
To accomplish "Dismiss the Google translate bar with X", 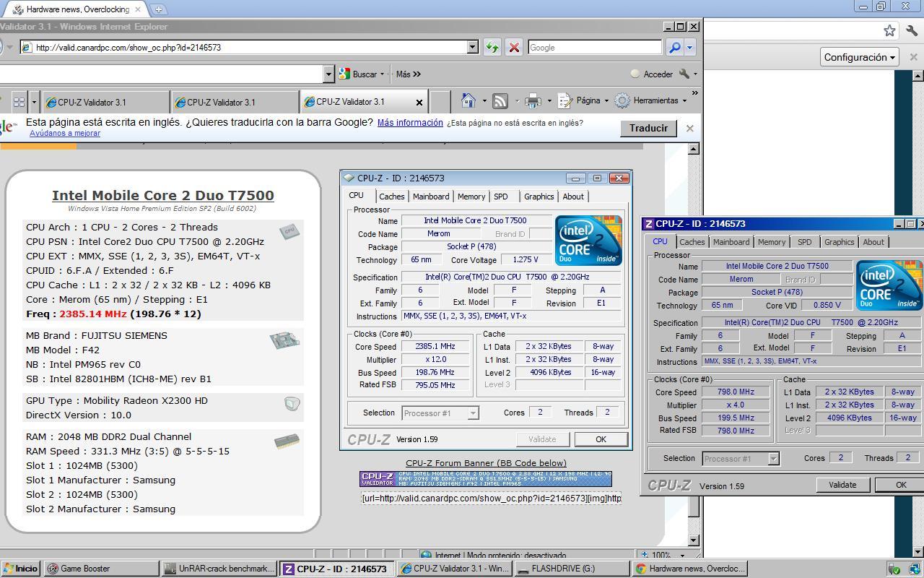I will coord(689,128).
